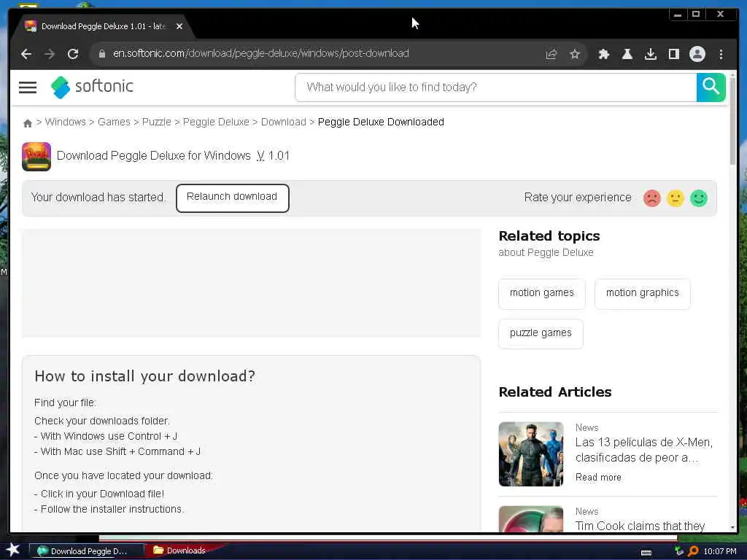747x560 pixels.
Task: Click the forward navigation arrow
Action: pyautogui.click(x=50, y=54)
